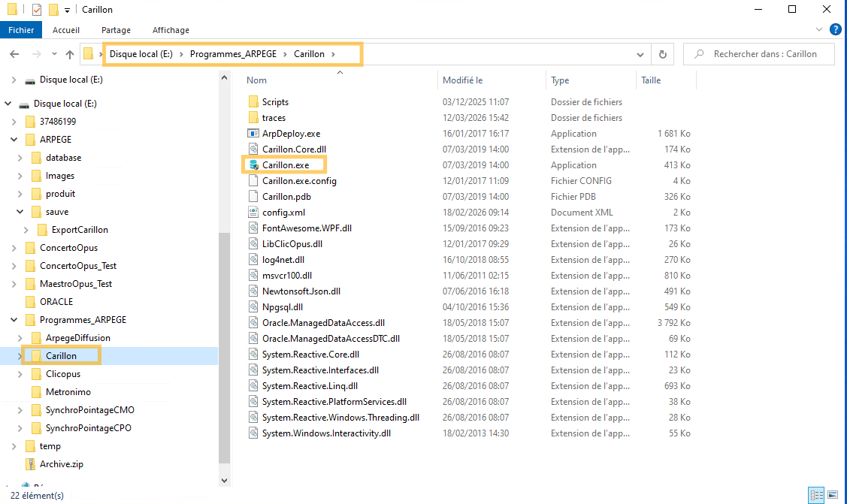Open the Fichier ribbon tab
The height and width of the screenshot is (504, 847).
click(x=21, y=30)
